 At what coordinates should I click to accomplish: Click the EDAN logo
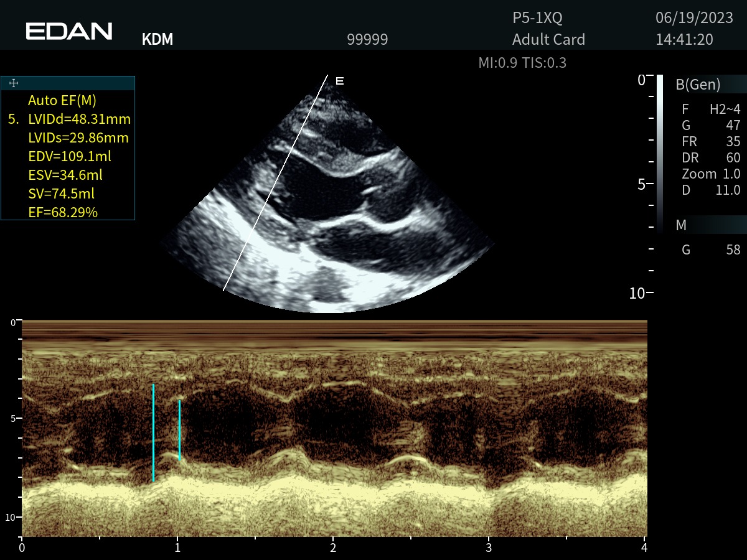[69, 31]
